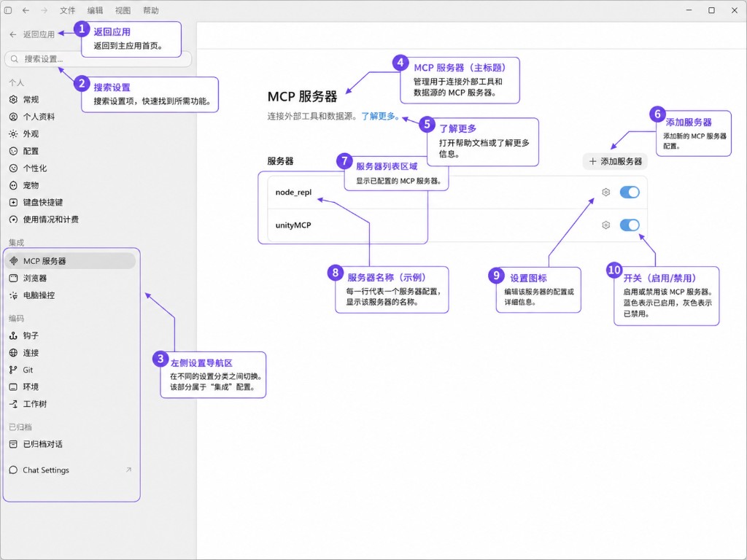This screenshot has width=747, height=560.
Task: Click the 使用情况和计费 icon
Action: [13, 219]
